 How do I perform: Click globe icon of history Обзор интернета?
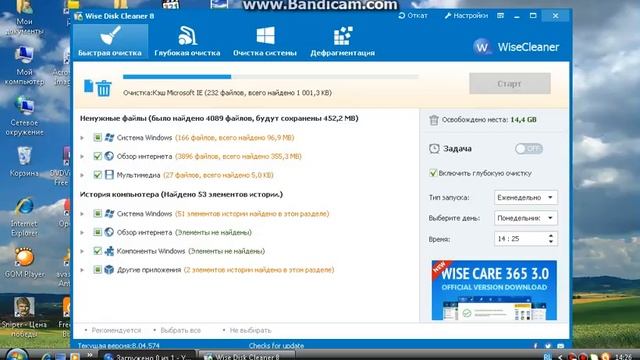coord(109,232)
